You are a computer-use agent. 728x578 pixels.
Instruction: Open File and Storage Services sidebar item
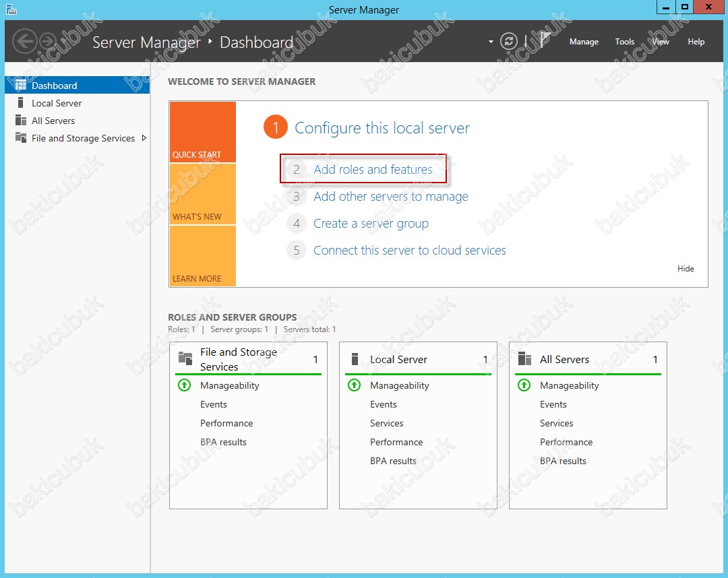pyautogui.click(x=77, y=138)
